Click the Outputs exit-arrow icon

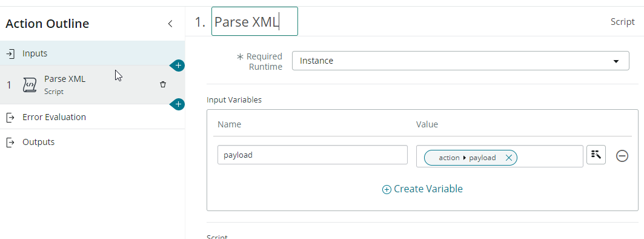tap(11, 143)
